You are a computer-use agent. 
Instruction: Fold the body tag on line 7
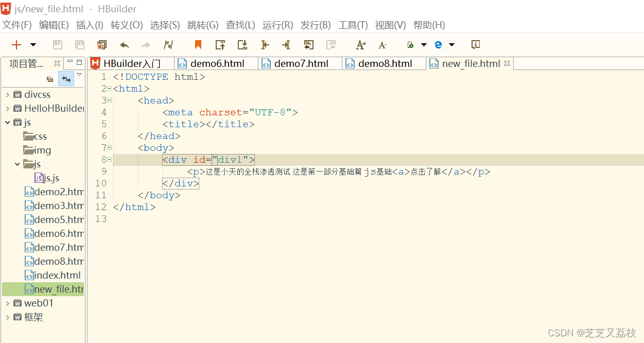[x=109, y=148]
